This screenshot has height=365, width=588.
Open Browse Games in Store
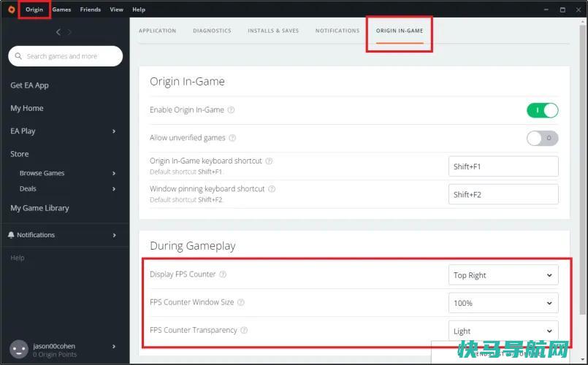tap(42, 173)
